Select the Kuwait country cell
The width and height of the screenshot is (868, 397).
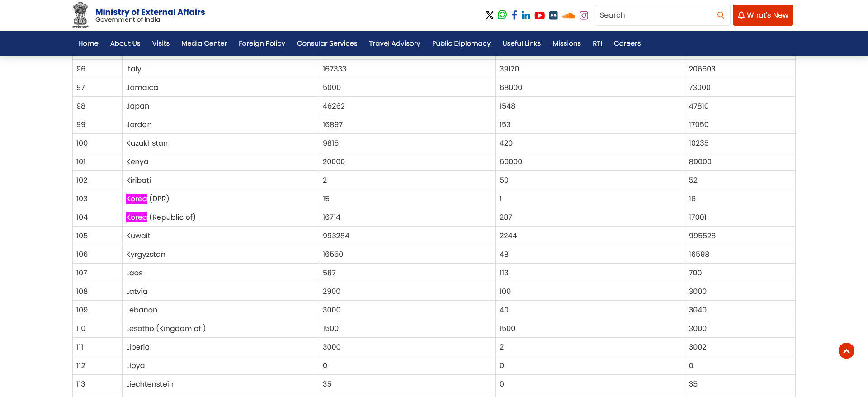[x=221, y=236]
